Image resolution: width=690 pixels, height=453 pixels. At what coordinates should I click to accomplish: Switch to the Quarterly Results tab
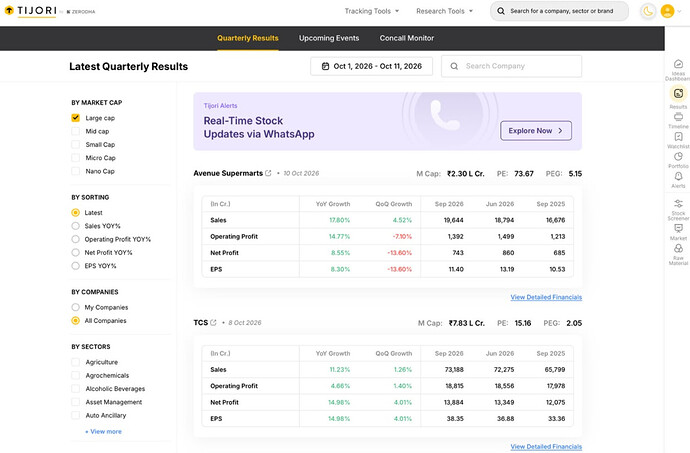point(248,38)
